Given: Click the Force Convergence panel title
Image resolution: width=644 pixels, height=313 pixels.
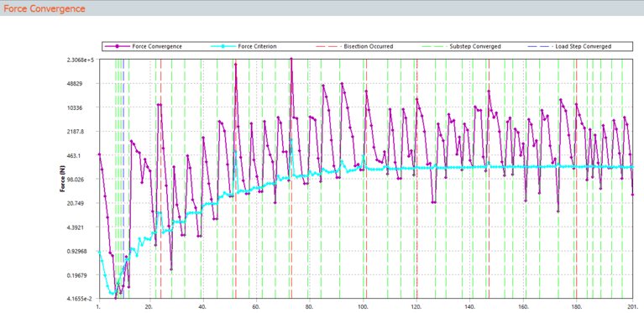Looking at the screenshot, I should pyautogui.click(x=45, y=8).
